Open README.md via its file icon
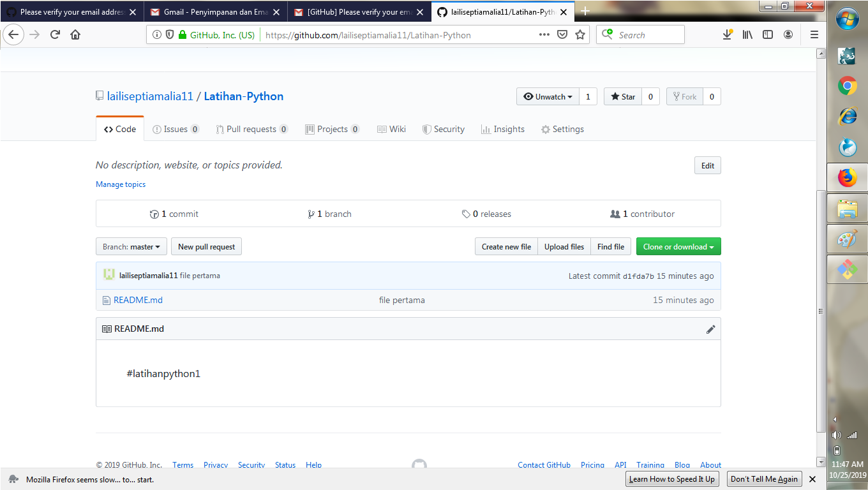The width and height of the screenshot is (868, 490). coord(105,300)
